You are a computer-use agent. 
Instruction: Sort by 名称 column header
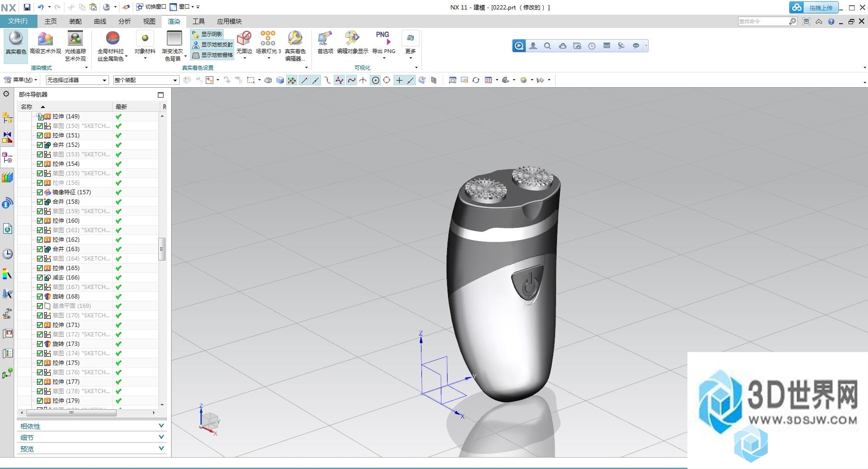coord(65,107)
